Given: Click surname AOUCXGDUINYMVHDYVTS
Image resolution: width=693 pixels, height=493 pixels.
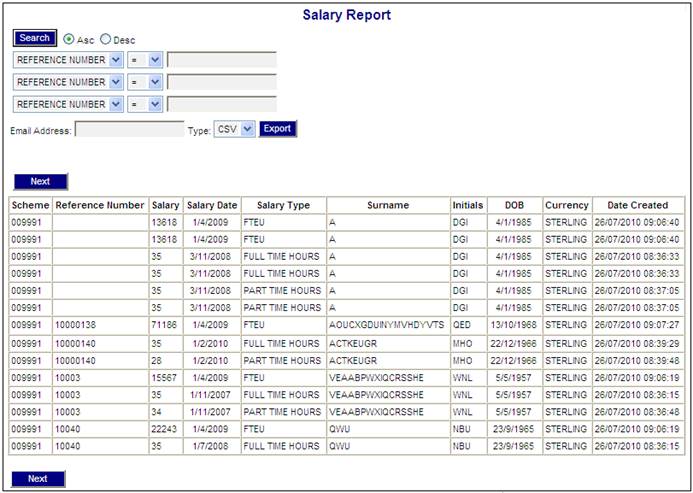Looking at the screenshot, I should click(x=388, y=325).
